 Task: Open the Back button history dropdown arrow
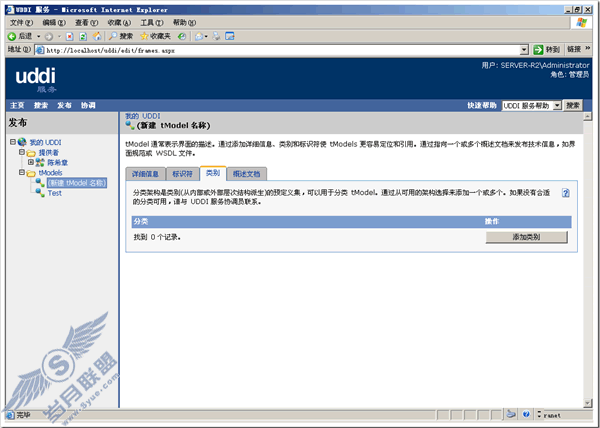tap(38, 36)
